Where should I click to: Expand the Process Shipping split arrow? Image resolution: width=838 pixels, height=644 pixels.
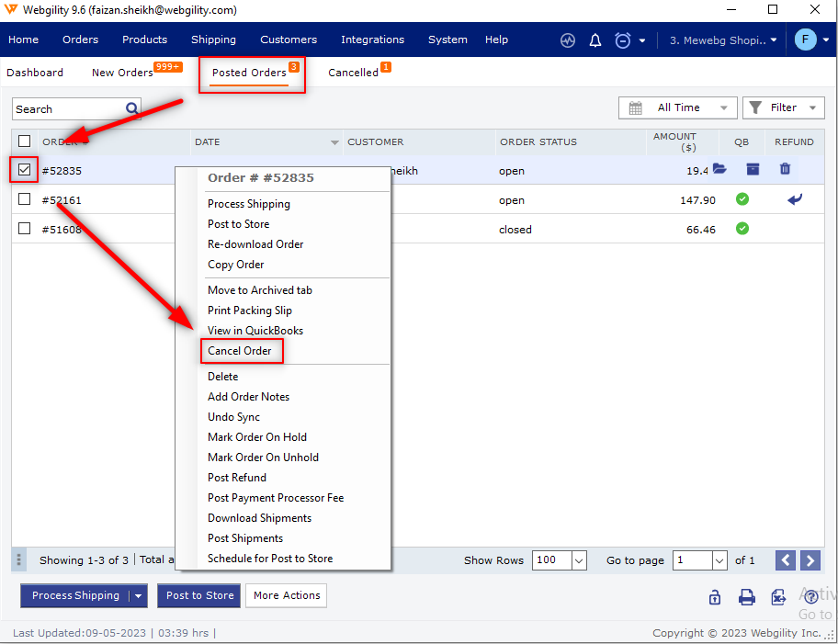pos(138,596)
